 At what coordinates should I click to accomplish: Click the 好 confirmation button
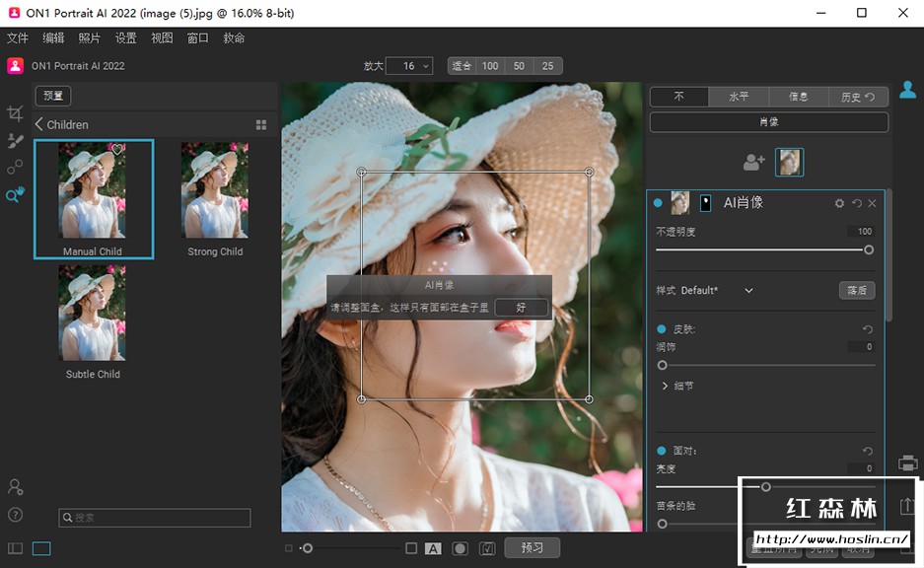pos(521,308)
